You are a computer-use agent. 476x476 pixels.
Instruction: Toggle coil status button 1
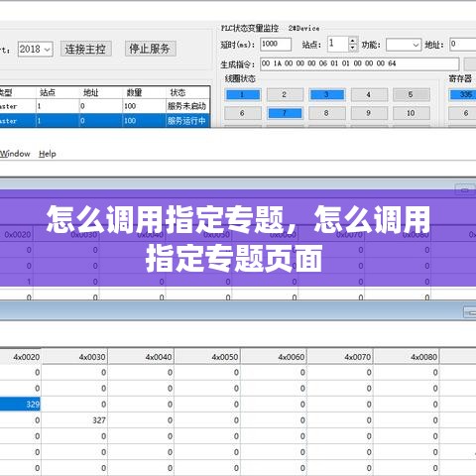(243, 95)
